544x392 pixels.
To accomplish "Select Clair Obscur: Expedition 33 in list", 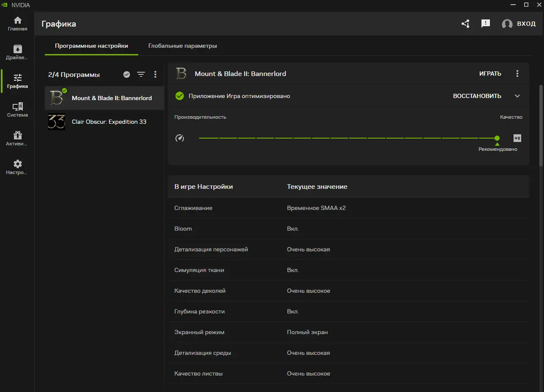I will [104, 122].
